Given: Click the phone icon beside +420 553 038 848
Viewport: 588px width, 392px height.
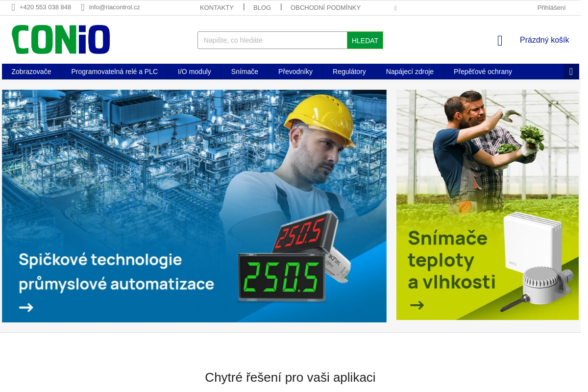Looking at the screenshot, I should (x=12, y=7).
